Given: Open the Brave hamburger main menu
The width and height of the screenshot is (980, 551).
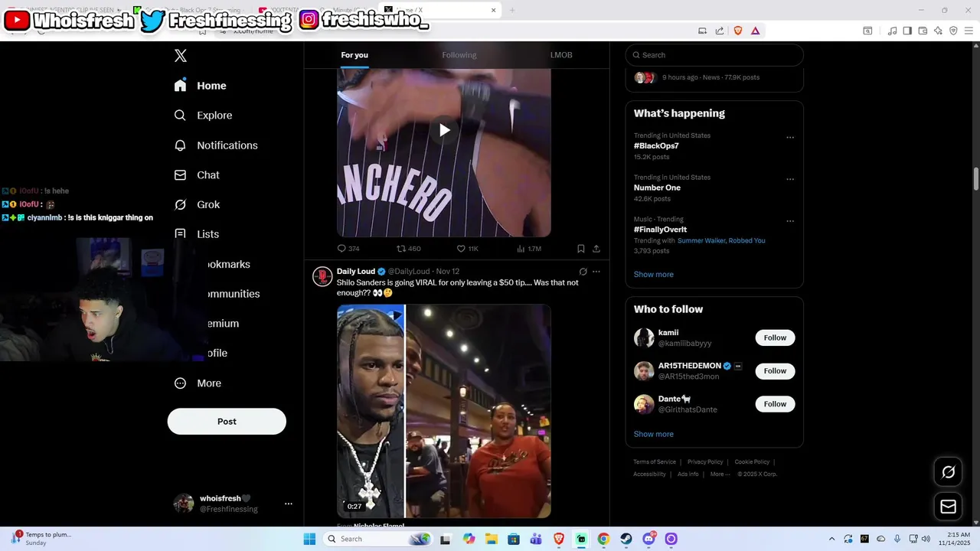Looking at the screenshot, I should pyautogui.click(x=969, y=31).
